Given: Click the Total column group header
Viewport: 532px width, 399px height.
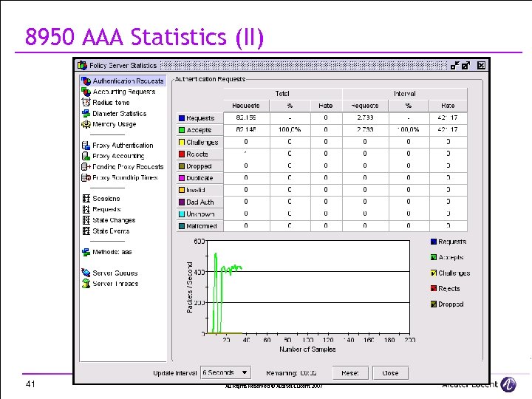Looking at the screenshot, I should (x=282, y=94).
